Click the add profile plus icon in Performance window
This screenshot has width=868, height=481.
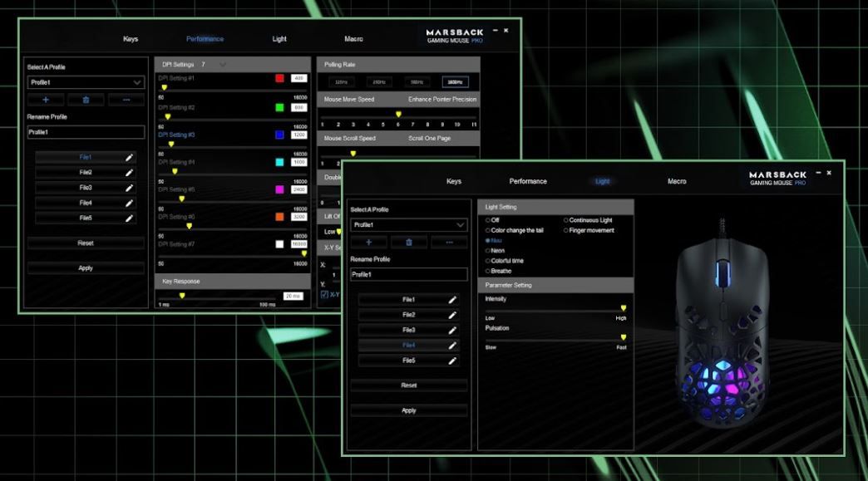tap(47, 100)
